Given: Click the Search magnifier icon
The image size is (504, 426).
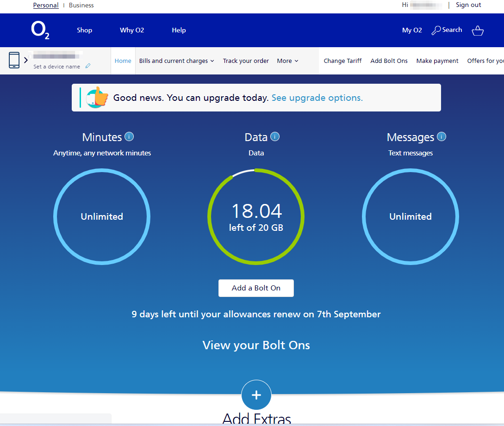Looking at the screenshot, I should click(x=436, y=30).
